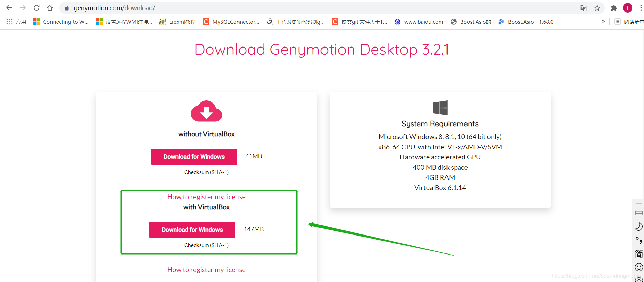This screenshot has width=644, height=282.
Task: Open the www.baidu.com bookmark
Action: coord(419,22)
